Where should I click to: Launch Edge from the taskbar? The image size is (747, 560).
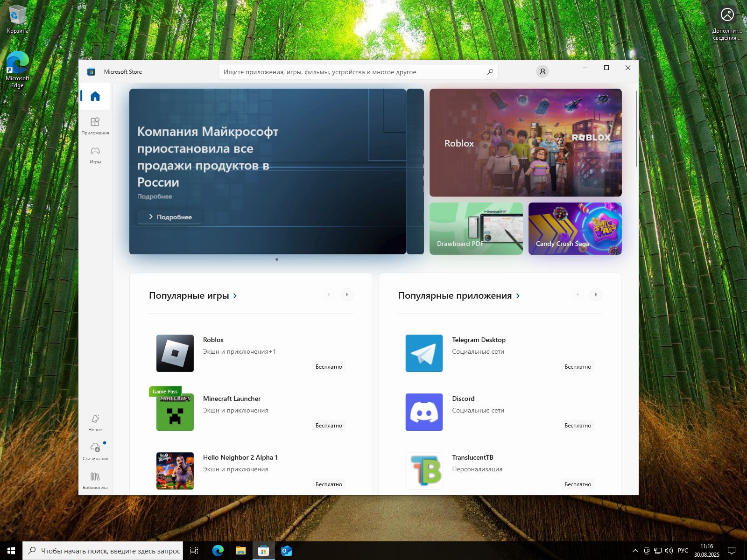point(218,551)
